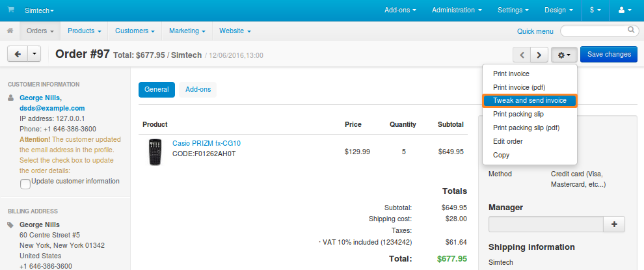Image resolution: width=644 pixels, height=270 pixels.
Task: Click the quantity value 5
Action: tap(404, 152)
